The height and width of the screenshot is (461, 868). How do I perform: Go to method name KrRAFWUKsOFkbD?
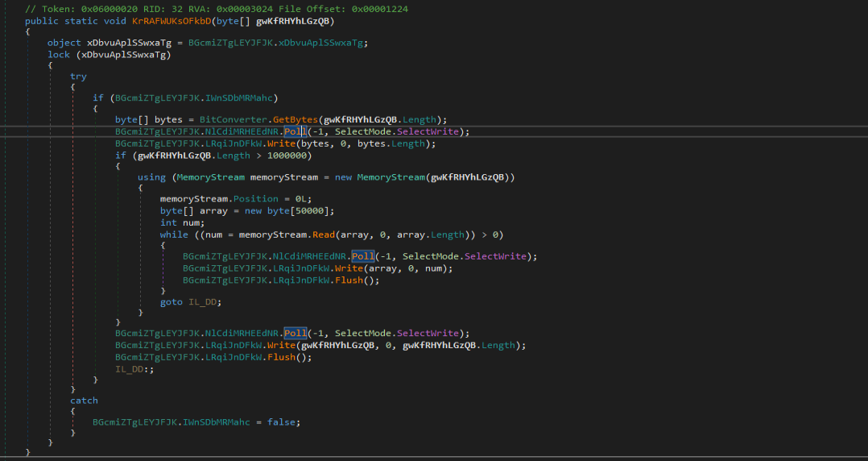172,21
